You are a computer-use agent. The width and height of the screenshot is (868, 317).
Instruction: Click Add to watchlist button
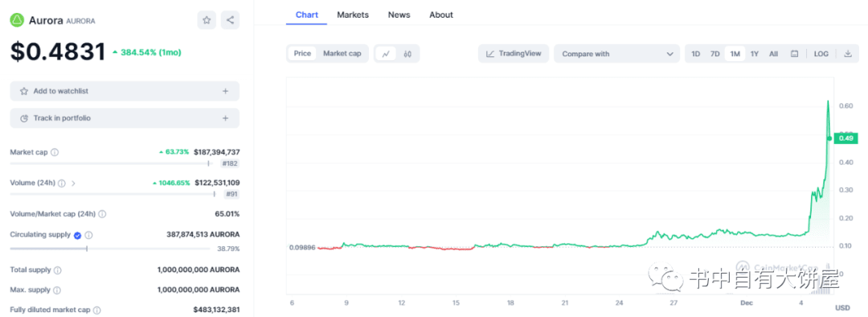pyautogui.click(x=125, y=91)
